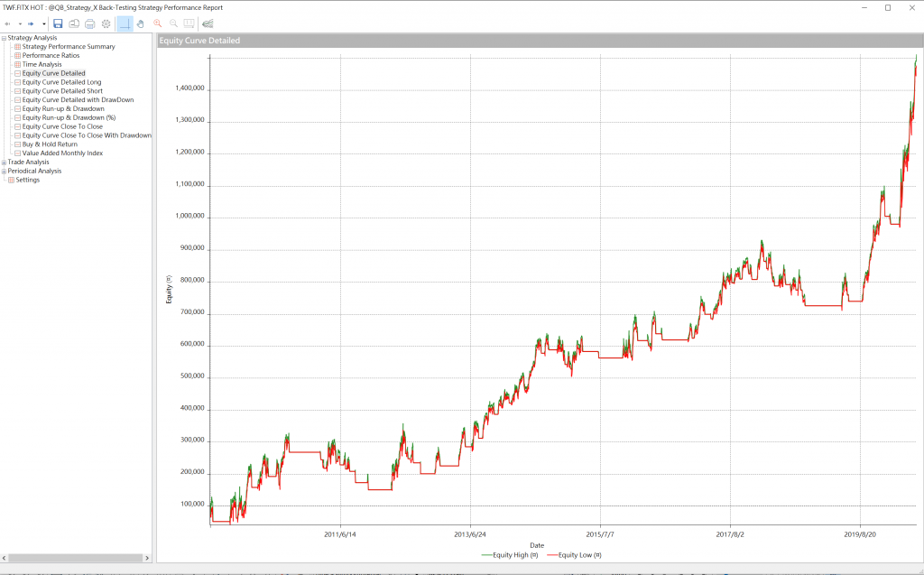Toggle the crosshair pointer tool
924x575 pixels.
125,23
